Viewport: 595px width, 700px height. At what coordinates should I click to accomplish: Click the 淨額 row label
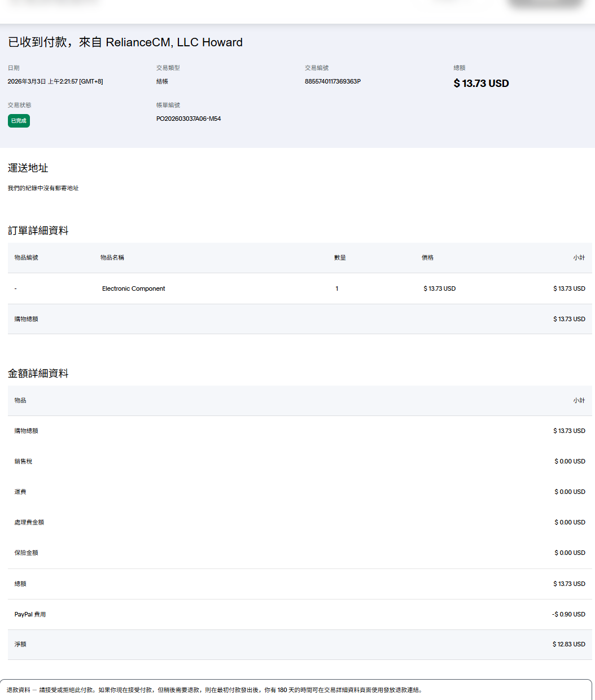tap(20, 644)
